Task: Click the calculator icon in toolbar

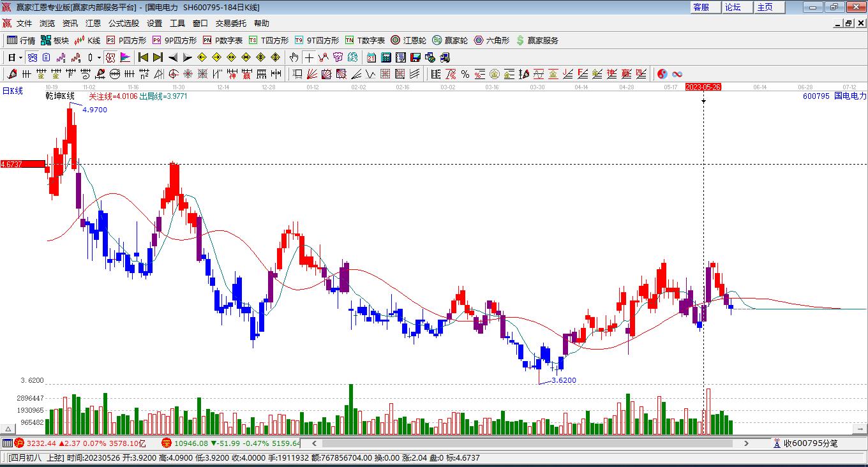Action: [x=385, y=57]
